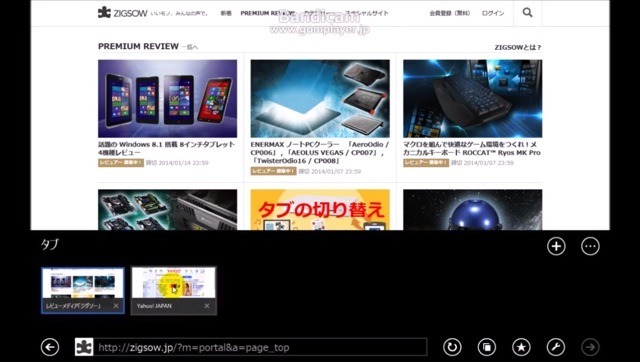Close the レビューメディア「ジグソー」 tab
640x362 pixels.
pos(116,306)
